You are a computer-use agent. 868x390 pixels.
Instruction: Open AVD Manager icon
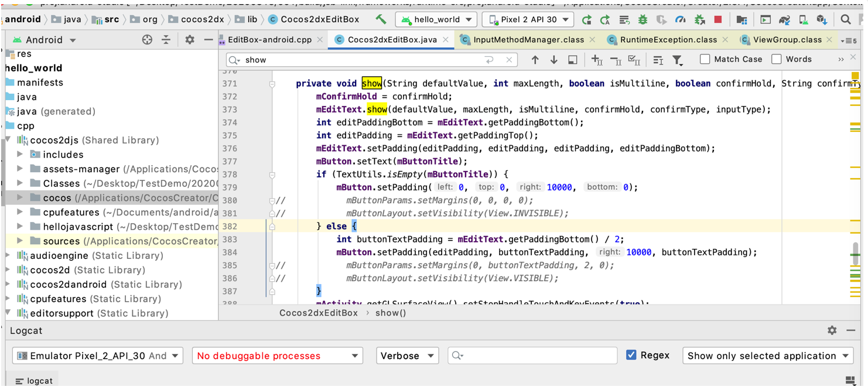click(x=804, y=19)
